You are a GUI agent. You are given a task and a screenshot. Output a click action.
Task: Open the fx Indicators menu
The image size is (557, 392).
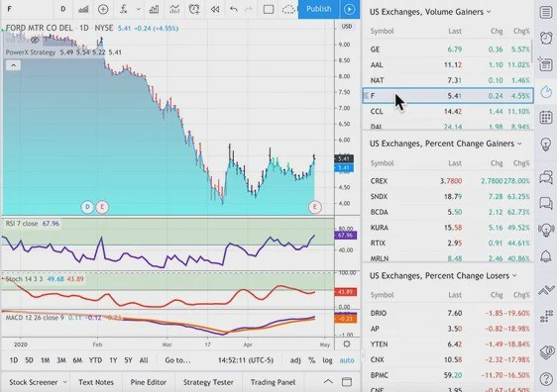123,9
